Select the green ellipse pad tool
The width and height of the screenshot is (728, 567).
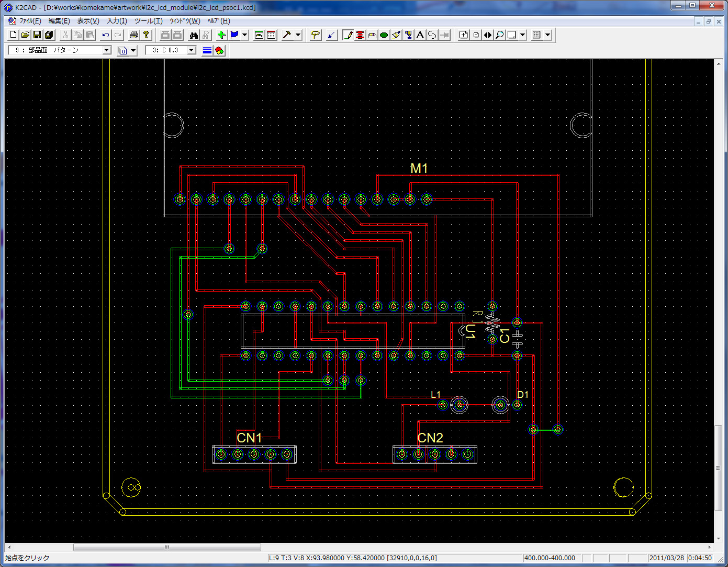coord(384,35)
